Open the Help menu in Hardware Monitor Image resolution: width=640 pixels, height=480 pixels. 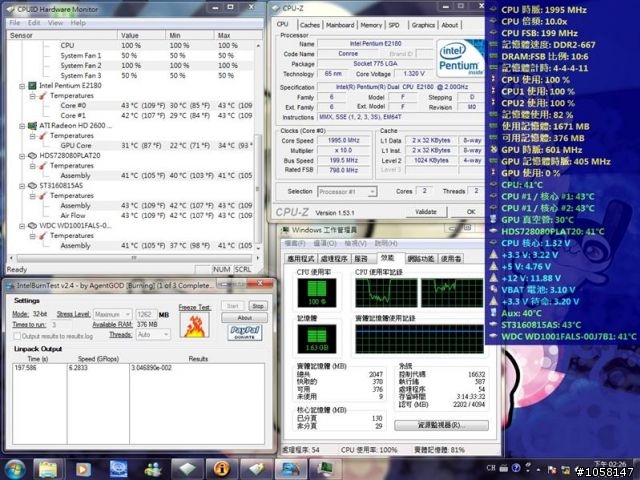click(x=78, y=23)
